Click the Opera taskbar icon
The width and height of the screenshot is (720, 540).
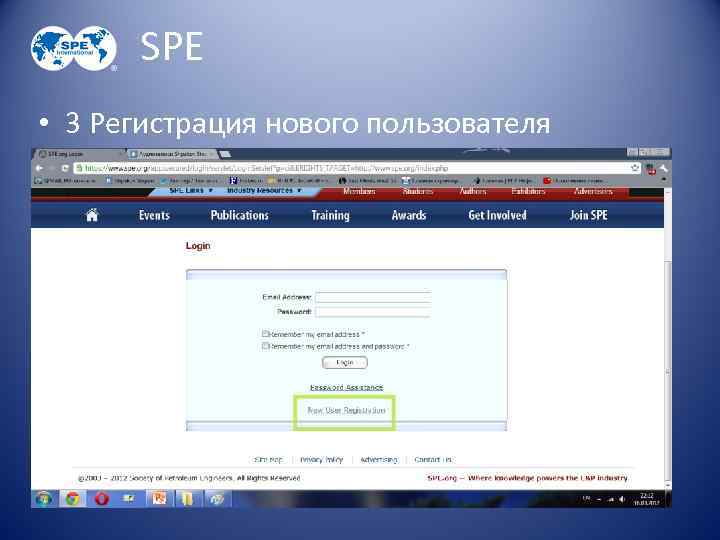[101, 499]
